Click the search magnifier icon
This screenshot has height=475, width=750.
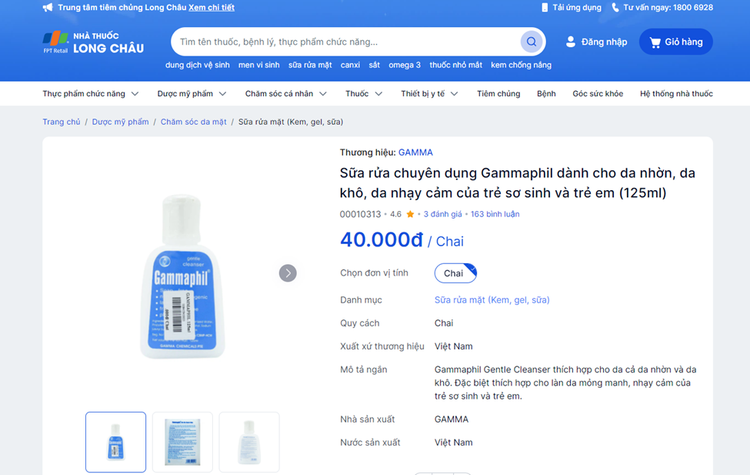point(531,42)
